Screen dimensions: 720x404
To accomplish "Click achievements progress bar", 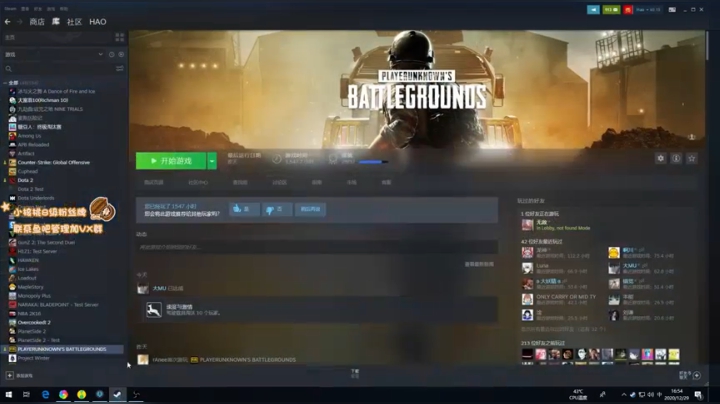I will click(x=373, y=162).
